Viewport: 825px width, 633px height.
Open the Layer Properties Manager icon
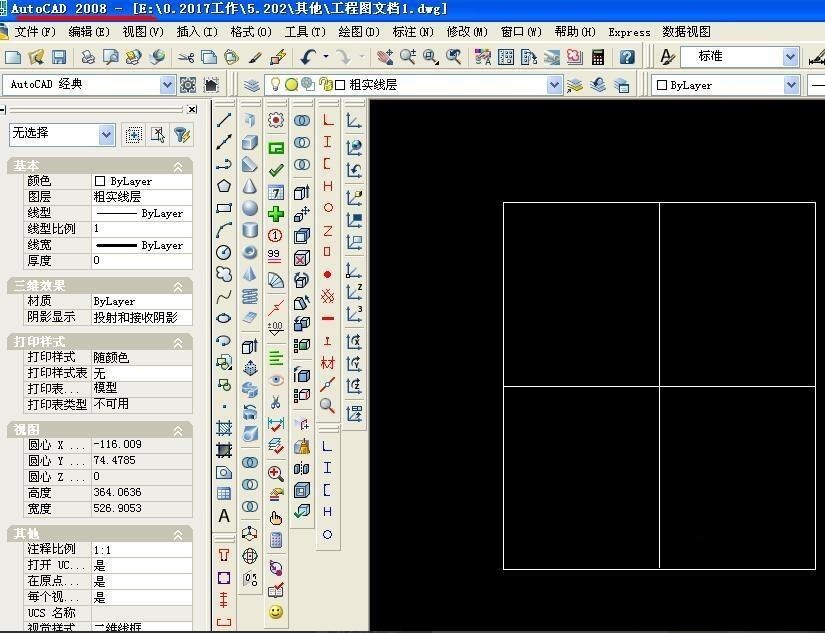pyautogui.click(x=252, y=85)
